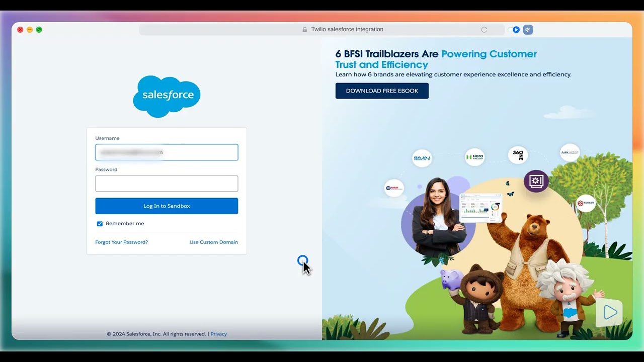
Task: Open the Privacy link in the footer
Action: click(219, 334)
